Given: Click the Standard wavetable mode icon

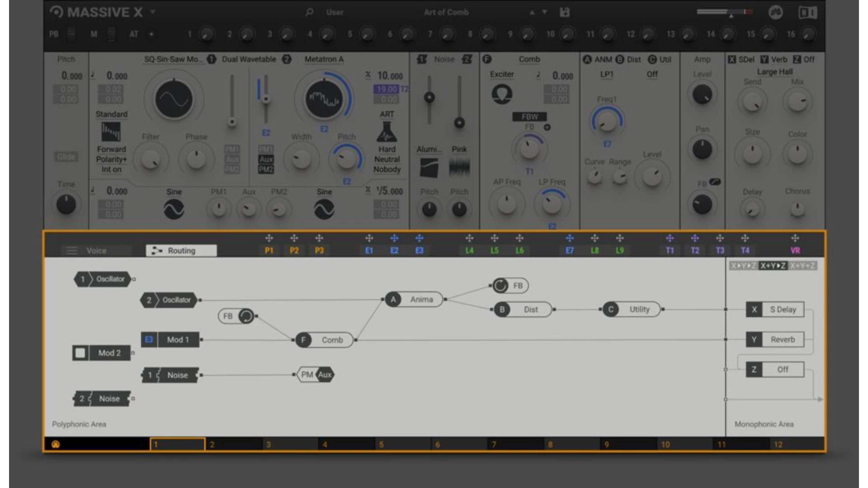Looking at the screenshot, I should tap(111, 132).
